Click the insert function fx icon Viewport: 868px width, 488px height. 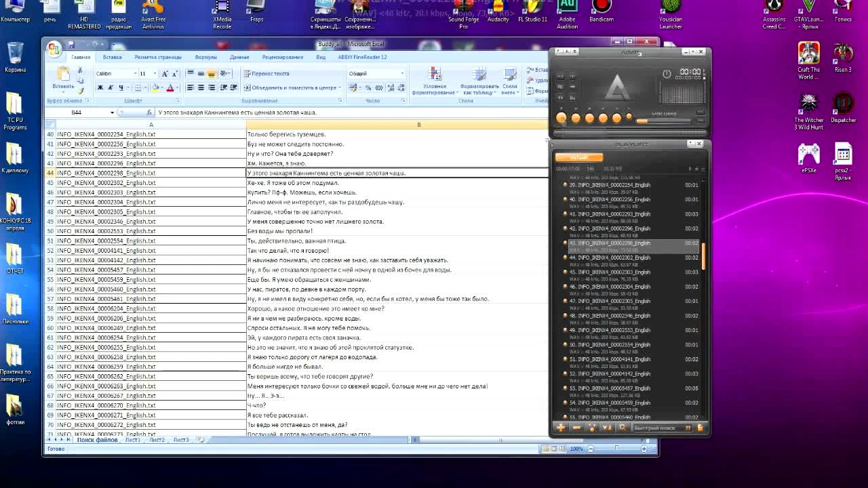pos(149,113)
